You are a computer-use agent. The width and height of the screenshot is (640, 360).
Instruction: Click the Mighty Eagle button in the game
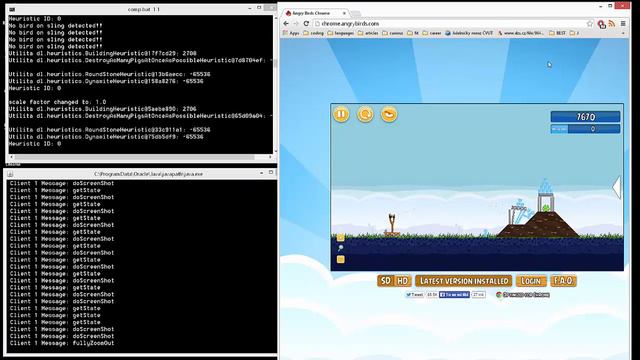[389, 114]
